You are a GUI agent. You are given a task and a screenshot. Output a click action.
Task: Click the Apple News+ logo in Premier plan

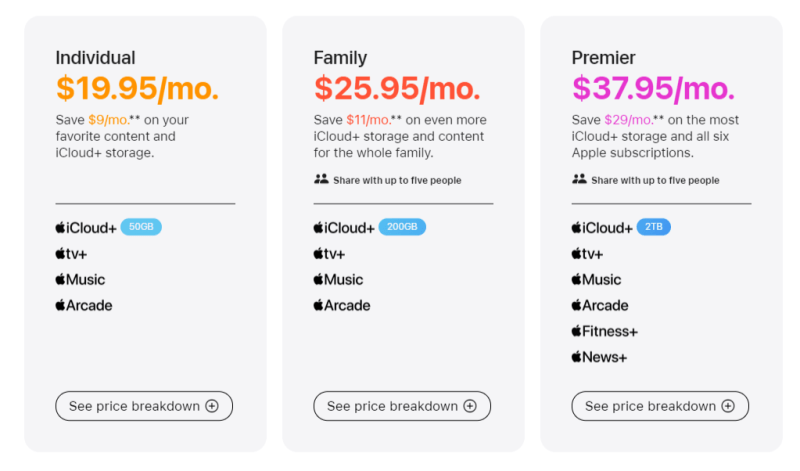coord(600,357)
